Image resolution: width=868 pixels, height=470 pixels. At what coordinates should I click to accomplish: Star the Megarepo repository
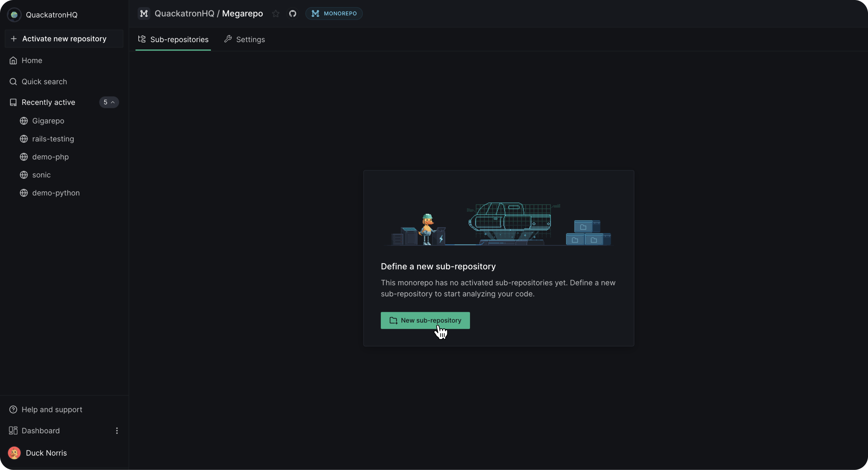pos(276,14)
